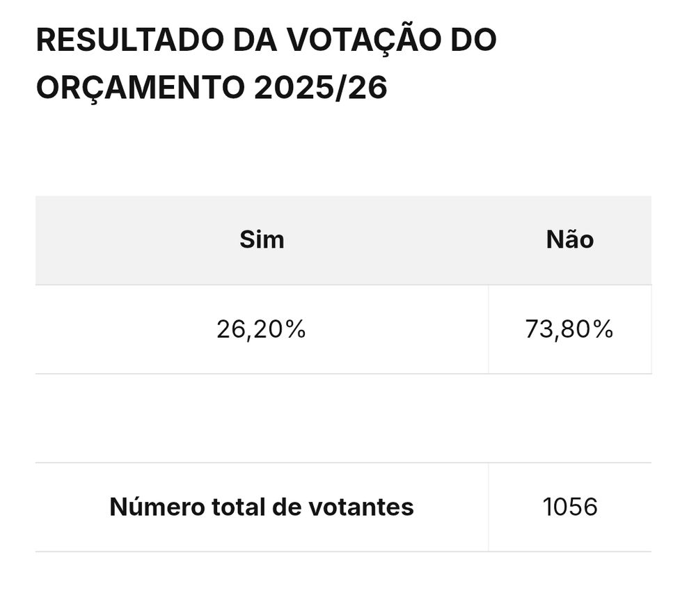Screen dimensions: 696x616
Task: Click '2025/26' in the heading
Action: [x=320, y=88]
